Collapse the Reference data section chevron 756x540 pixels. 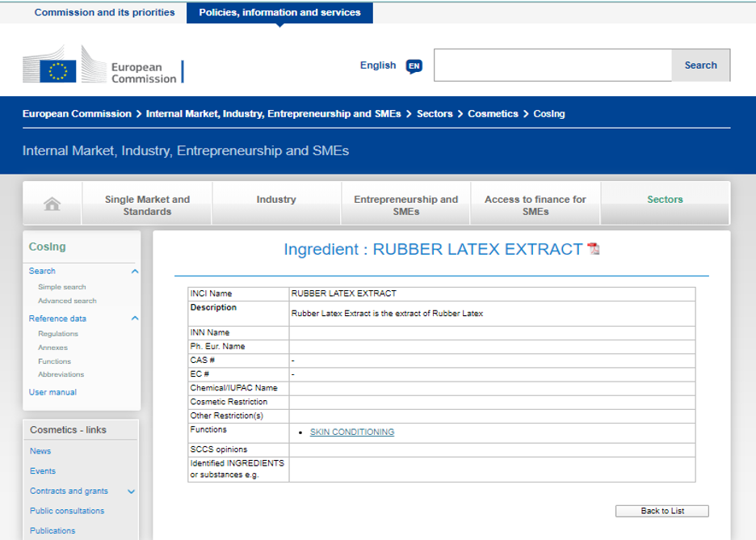coord(135,319)
